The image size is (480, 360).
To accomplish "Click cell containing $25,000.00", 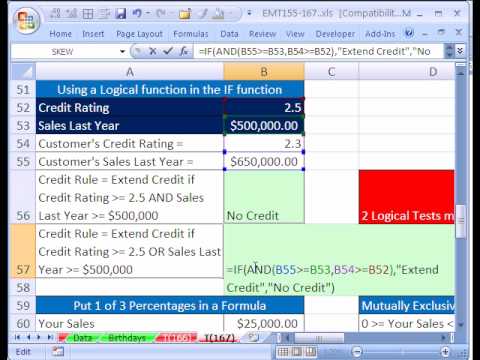I will click(264, 323).
